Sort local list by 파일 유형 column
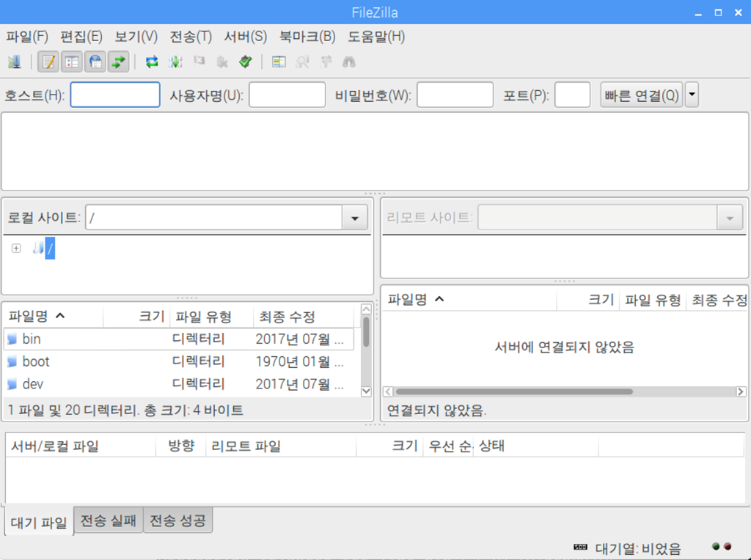The image size is (751, 560). [212, 317]
